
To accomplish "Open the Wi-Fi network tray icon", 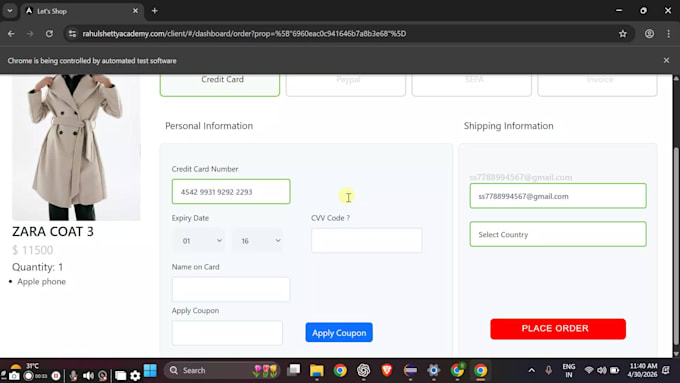I will point(588,370).
